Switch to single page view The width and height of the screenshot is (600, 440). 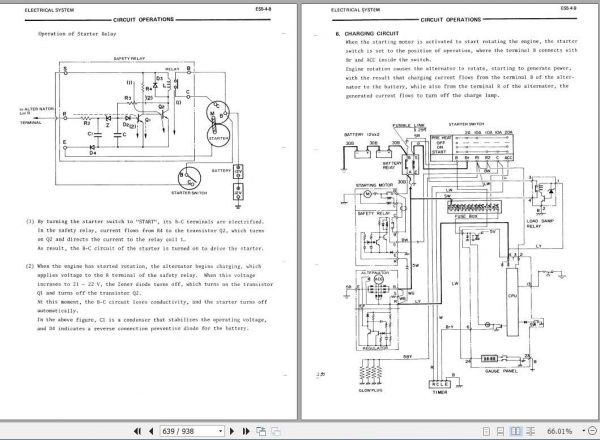tap(486, 431)
